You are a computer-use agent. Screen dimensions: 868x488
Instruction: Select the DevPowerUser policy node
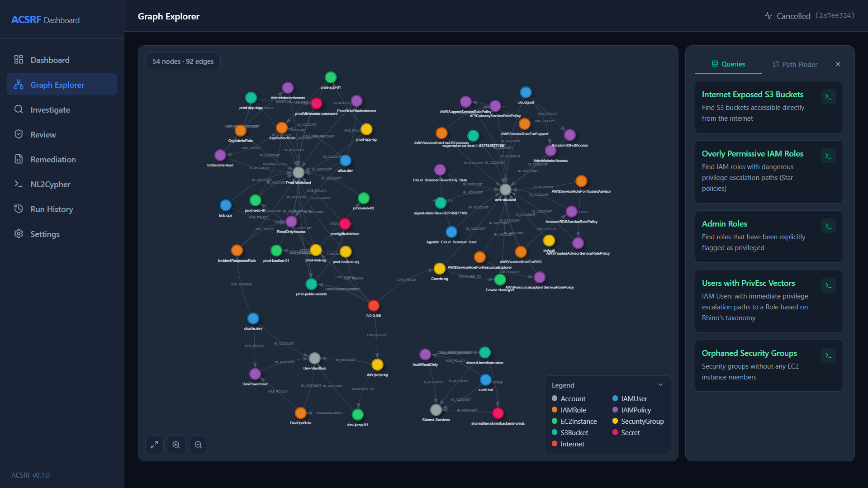[x=255, y=374]
